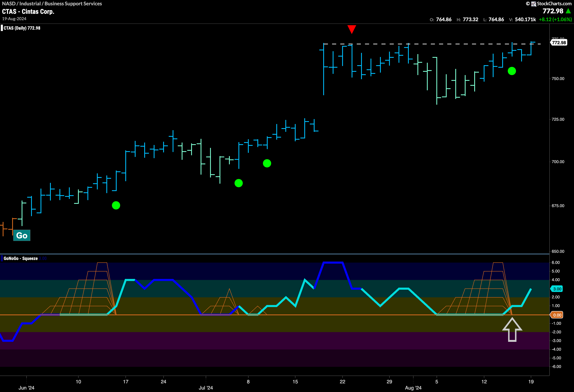574x392 pixels.
Task: Click the date label 19 on time axis
Action: 531,382
